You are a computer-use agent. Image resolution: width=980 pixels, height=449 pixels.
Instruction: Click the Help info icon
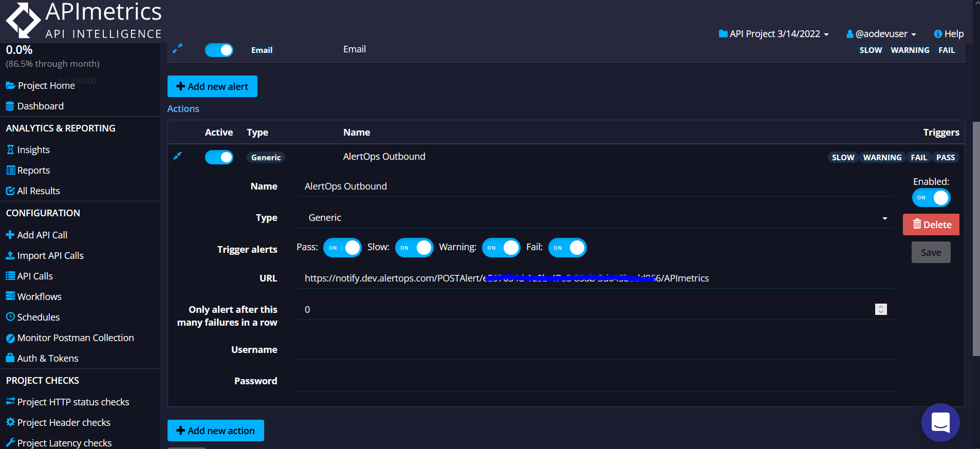tap(938, 34)
